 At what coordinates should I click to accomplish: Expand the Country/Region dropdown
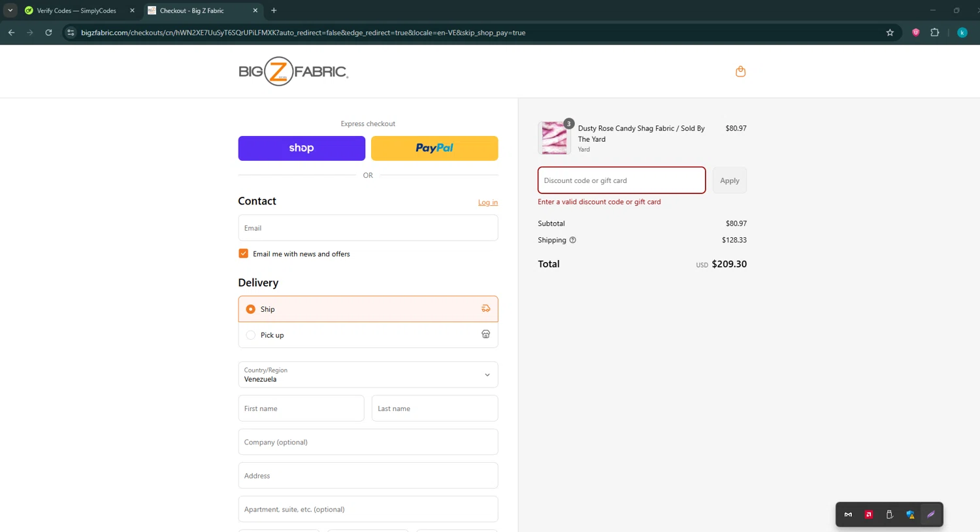(368, 374)
